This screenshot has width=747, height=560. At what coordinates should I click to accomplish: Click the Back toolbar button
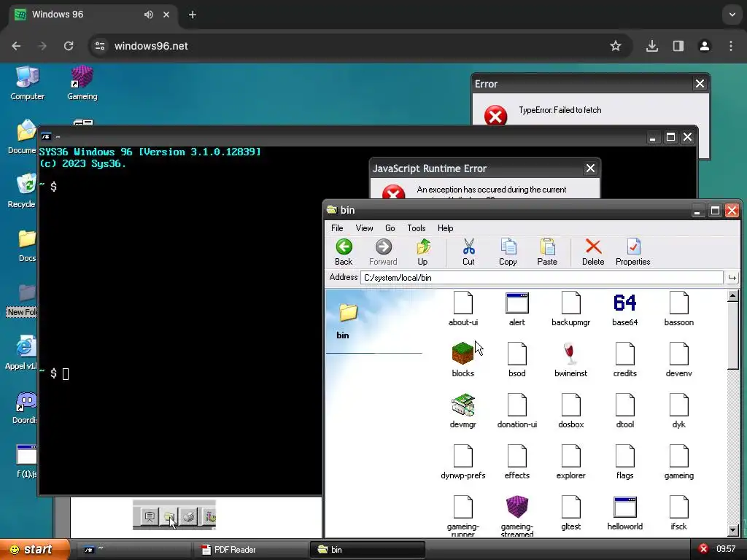click(x=344, y=252)
